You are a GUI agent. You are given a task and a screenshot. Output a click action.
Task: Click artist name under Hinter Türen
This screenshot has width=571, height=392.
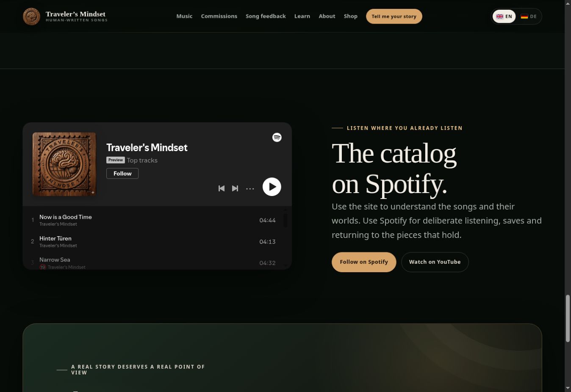58,246
